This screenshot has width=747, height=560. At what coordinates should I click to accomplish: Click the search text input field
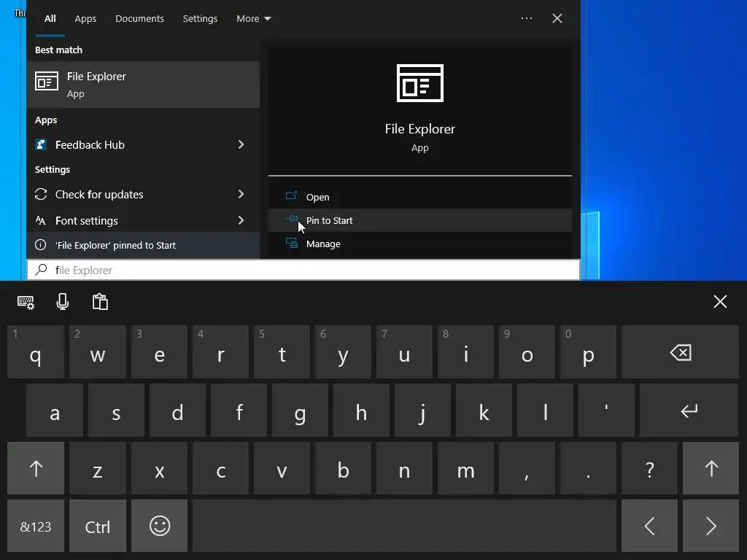pos(303,270)
